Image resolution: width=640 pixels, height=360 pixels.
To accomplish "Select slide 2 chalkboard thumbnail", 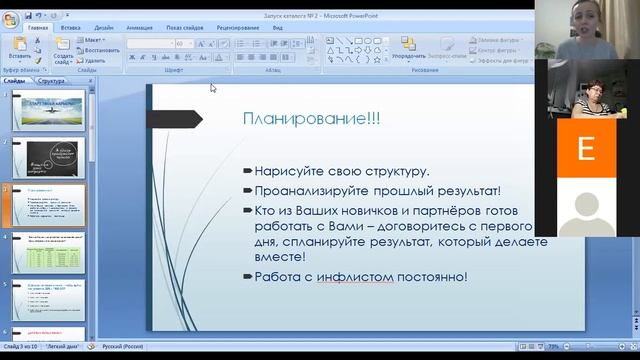I will pos(49,158).
